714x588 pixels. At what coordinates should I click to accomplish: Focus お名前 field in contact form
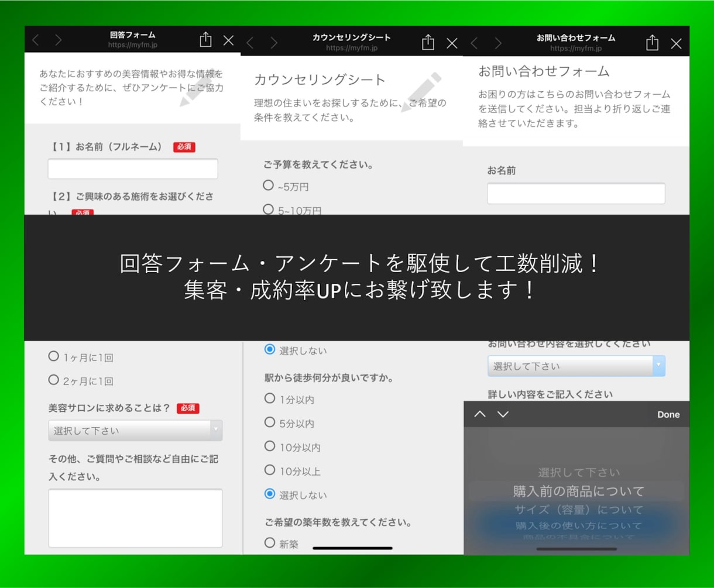pos(576,193)
